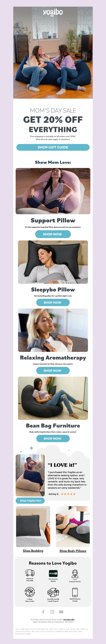
Task: Open the Instagram icon link
Action: click(x=52, y=612)
